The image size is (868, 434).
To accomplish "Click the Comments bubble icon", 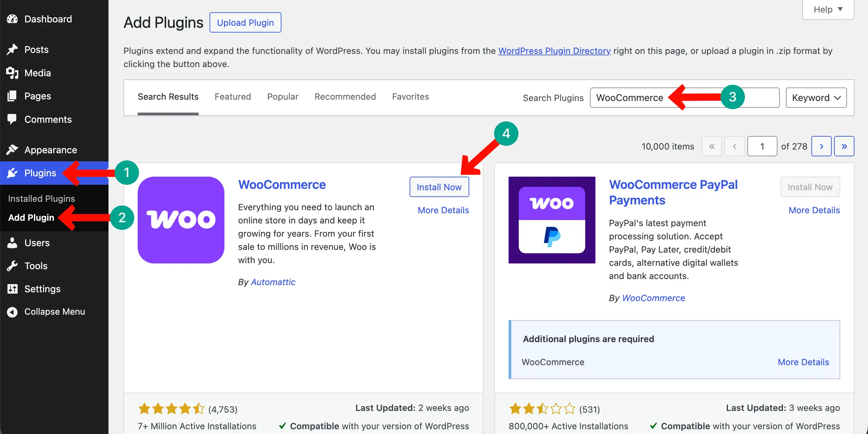I will click(x=12, y=119).
